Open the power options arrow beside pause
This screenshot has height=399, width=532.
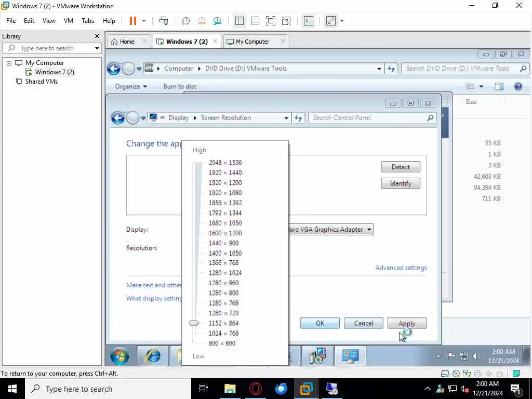(144, 21)
